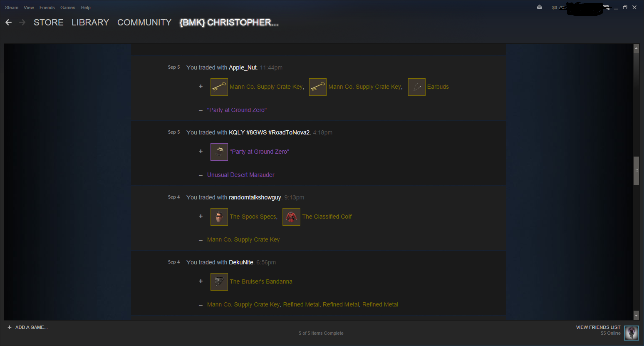Click the forward navigation arrow
Screen dimensions: 644x346
pos(22,22)
